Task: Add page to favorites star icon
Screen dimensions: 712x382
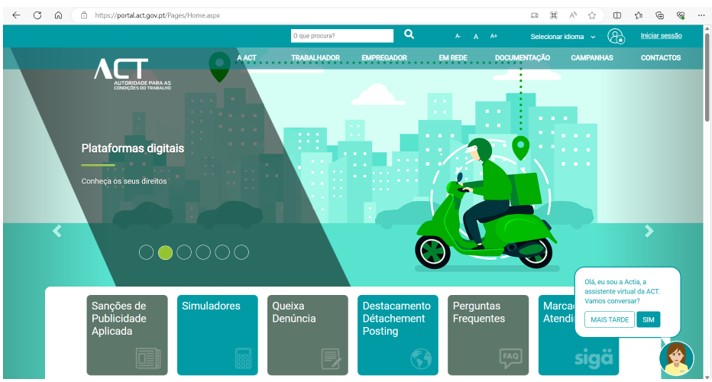Action: (592, 15)
